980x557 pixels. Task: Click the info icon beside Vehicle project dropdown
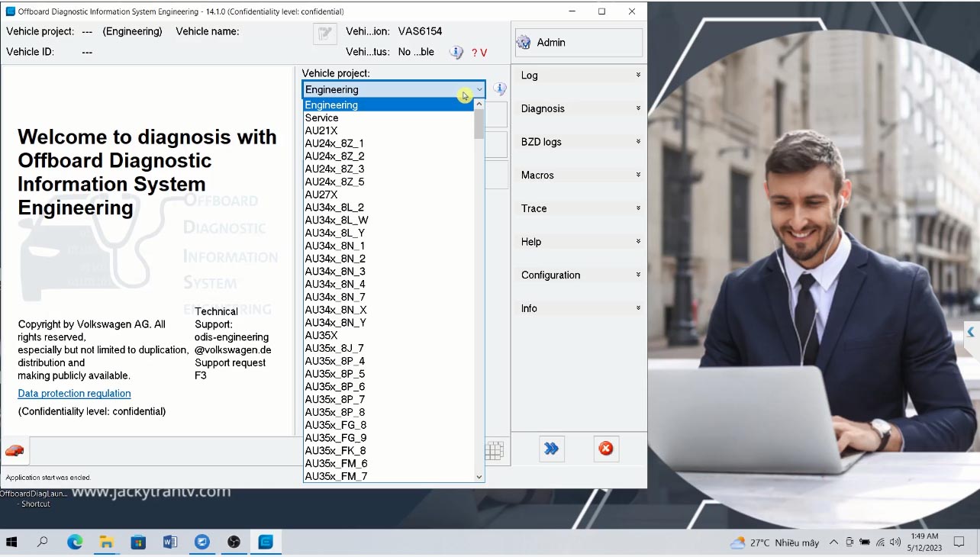500,89
